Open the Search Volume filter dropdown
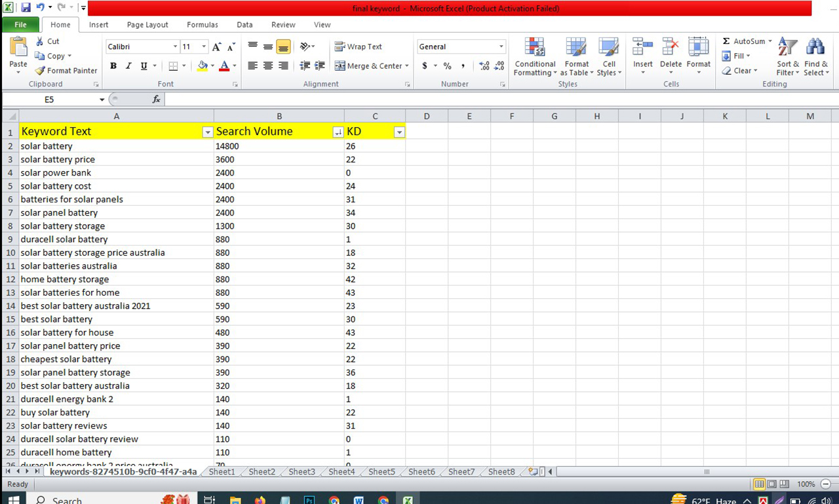Screen dimensions: 839x504 (338, 132)
